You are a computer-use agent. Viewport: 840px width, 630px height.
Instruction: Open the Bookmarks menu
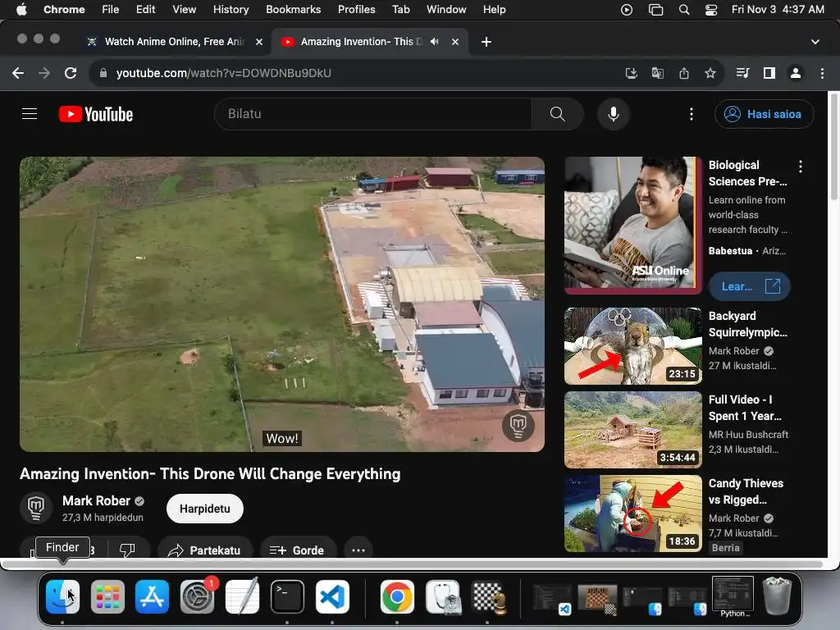[293, 9]
